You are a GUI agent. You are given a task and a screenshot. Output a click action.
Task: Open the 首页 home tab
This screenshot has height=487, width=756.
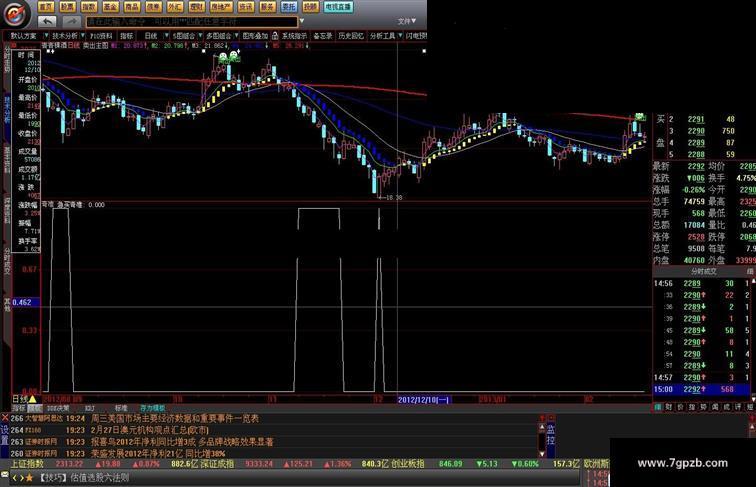click(x=45, y=7)
